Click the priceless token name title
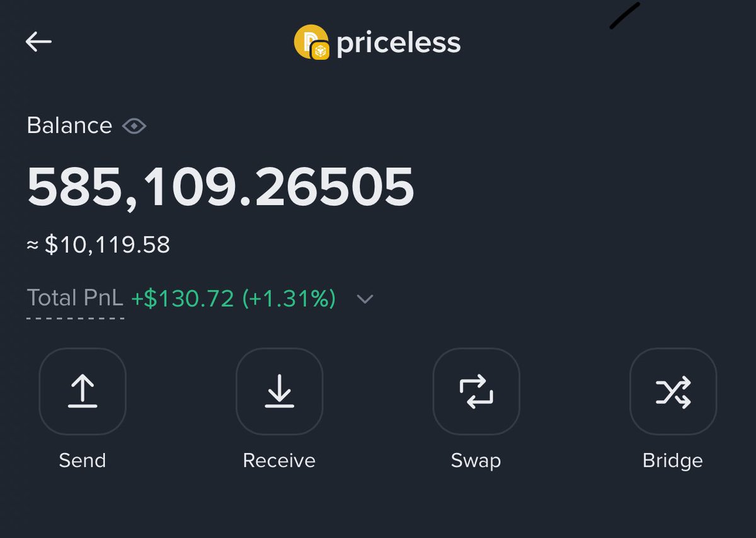Screen dimensions: 756x538 399,43
